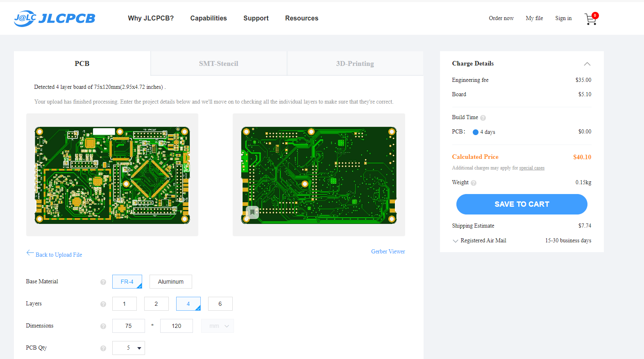
Task: Click the back arrow beside Upload File
Action: (30, 253)
